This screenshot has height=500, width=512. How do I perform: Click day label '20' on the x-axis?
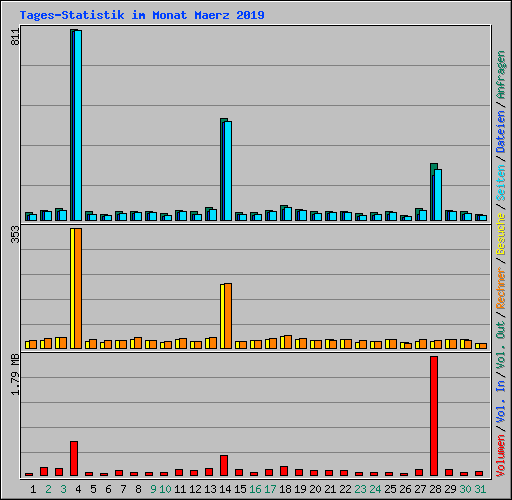pos(315,489)
